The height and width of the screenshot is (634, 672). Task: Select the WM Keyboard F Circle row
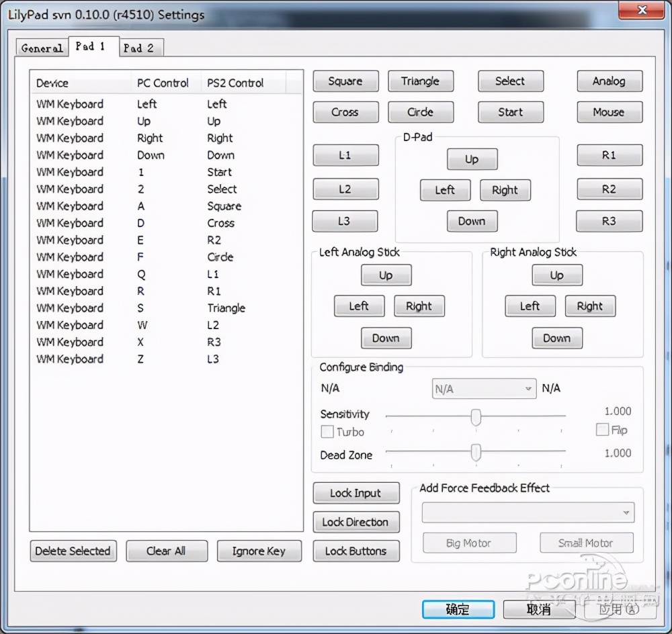click(x=141, y=257)
